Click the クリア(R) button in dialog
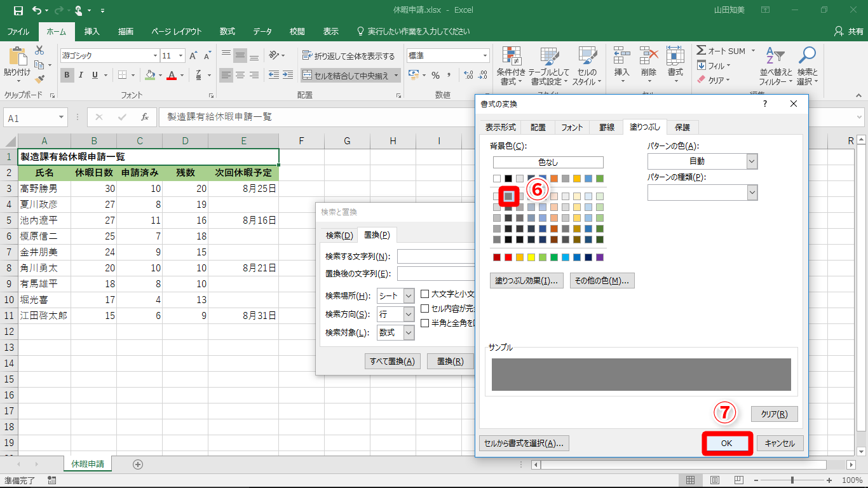Viewport: 868px width, 488px height. pos(774,414)
